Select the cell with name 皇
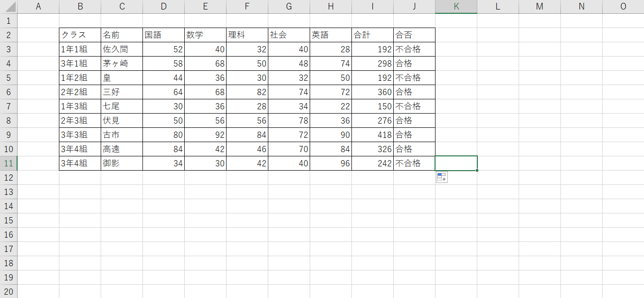This screenshot has height=298, width=644. tap(122, 78)
